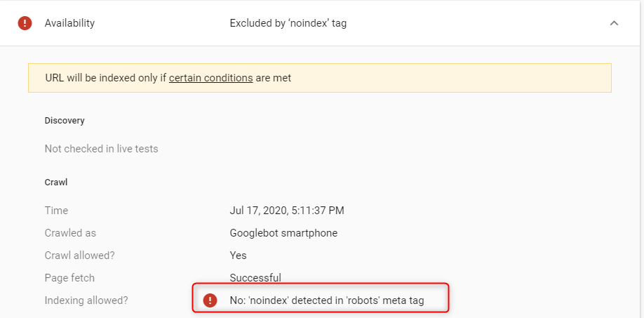Click the red warning icon next to noindex message

click(210, 300)
